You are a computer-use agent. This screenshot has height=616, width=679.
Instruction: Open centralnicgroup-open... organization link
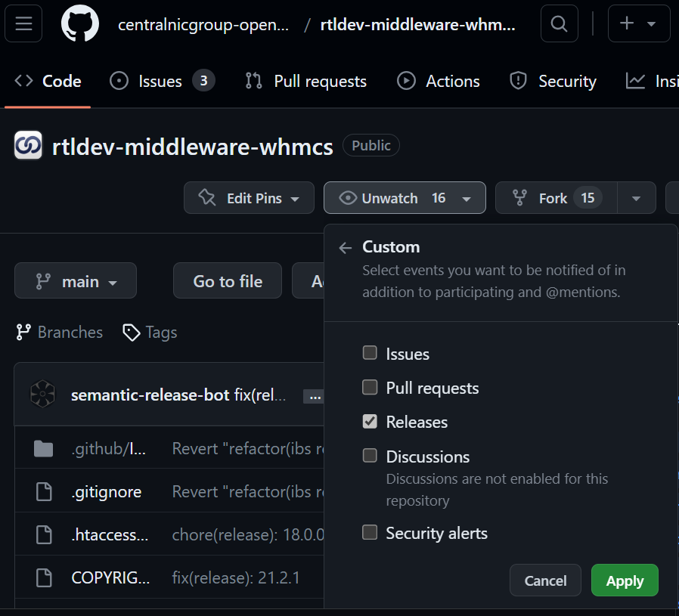point(203,25)
